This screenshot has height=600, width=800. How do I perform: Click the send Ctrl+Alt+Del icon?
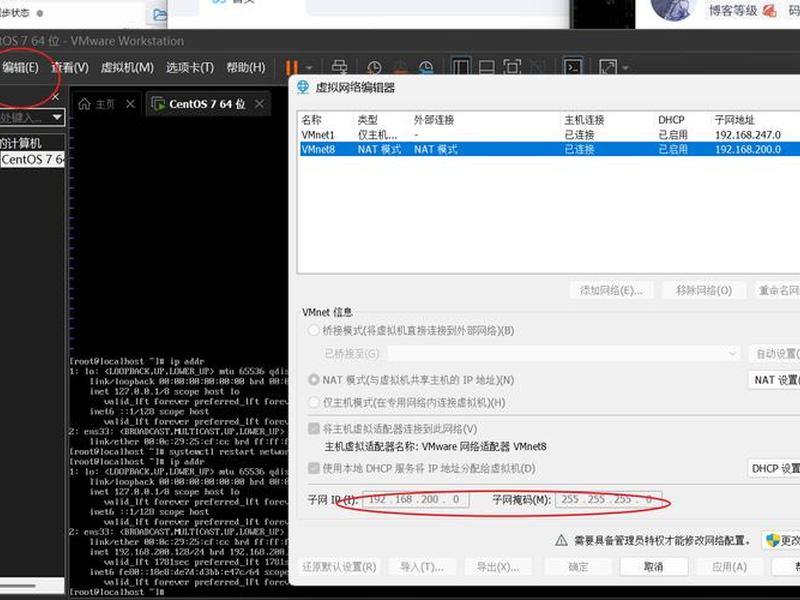point(339,67)
